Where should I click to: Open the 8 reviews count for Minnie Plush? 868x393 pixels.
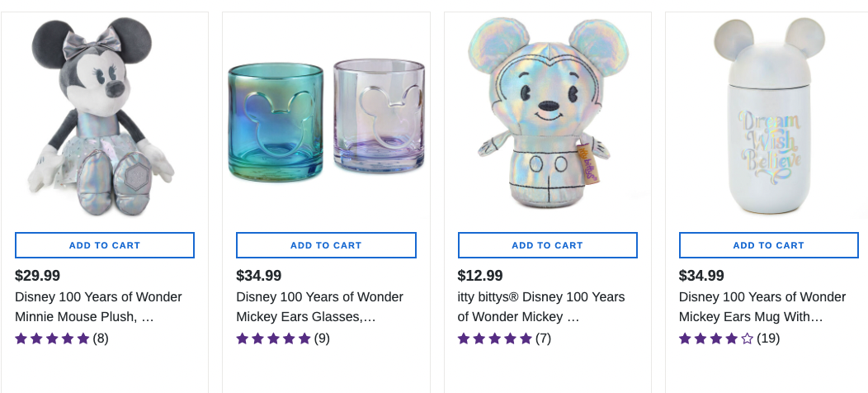coord(101,339)
